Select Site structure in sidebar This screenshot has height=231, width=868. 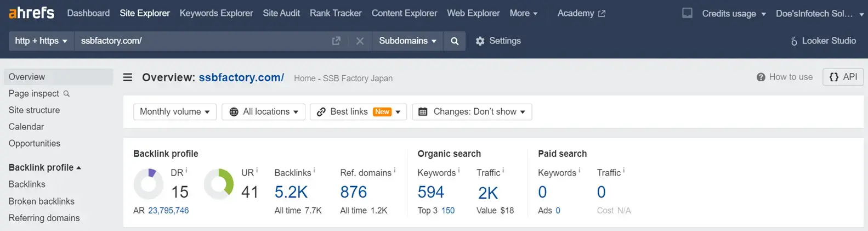pyautogui.click(x=34, y=110)
